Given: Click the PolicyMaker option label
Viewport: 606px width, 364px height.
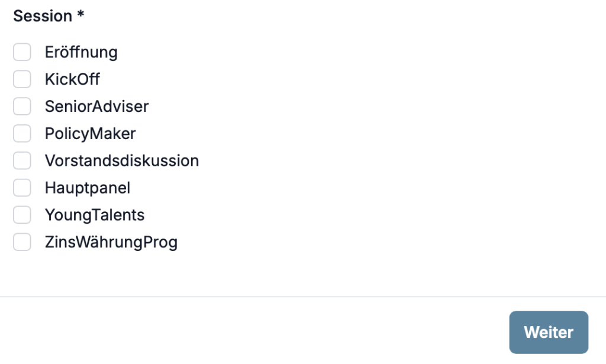Looking at the screenshot, I should click(90, 134).
